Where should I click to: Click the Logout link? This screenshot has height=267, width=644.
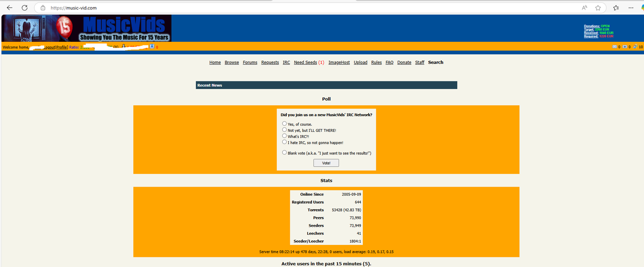(49, 47)
